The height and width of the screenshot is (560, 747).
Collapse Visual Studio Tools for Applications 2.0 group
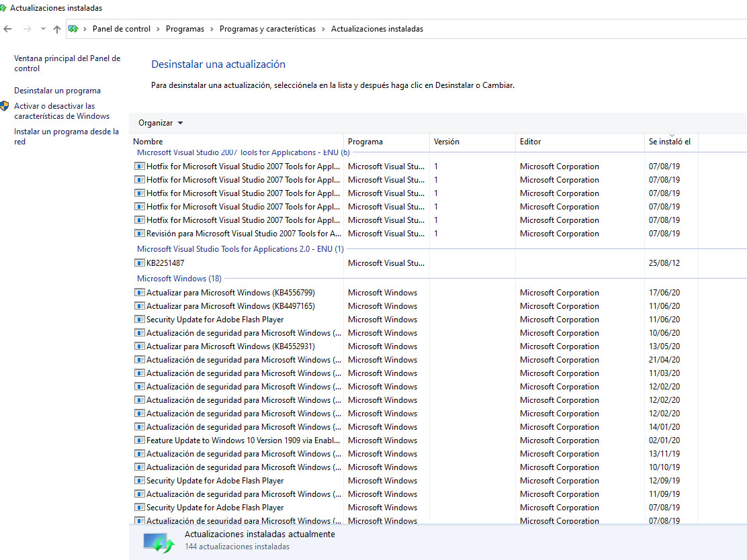[240, 249]
